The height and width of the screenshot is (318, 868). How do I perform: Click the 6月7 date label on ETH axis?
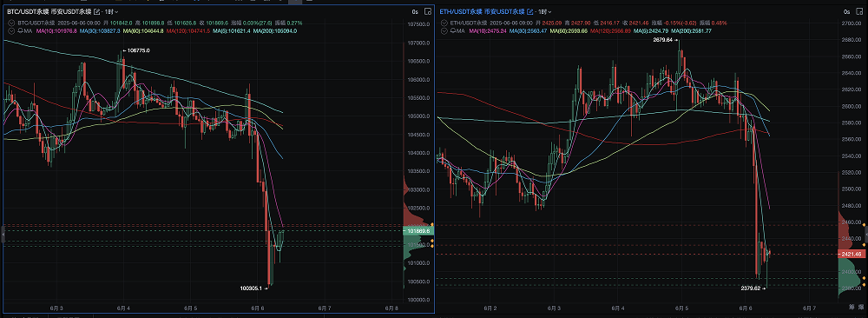click(810, 308)
